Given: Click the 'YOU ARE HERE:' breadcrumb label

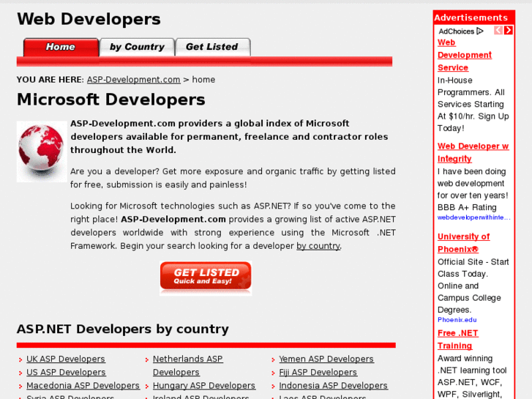Looking at the screenshot, I should click(x=50, y=80).
